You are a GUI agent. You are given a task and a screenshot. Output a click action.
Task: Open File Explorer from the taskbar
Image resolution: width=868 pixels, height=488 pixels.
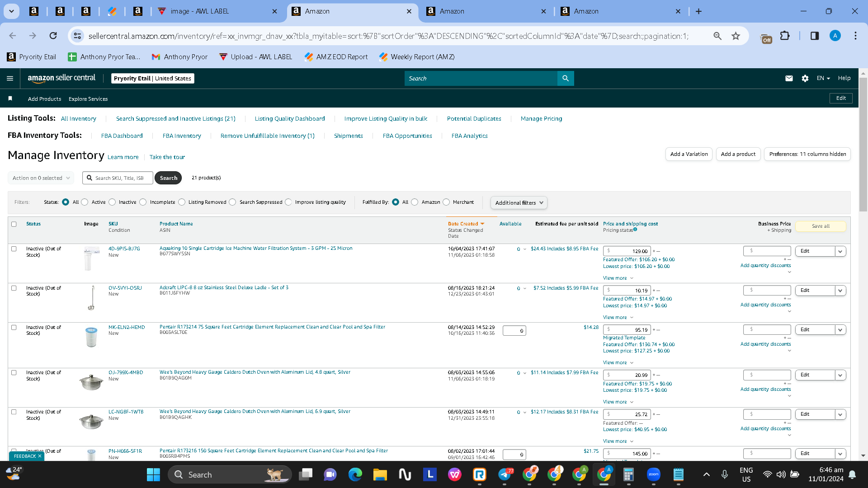tap(380, 474)
